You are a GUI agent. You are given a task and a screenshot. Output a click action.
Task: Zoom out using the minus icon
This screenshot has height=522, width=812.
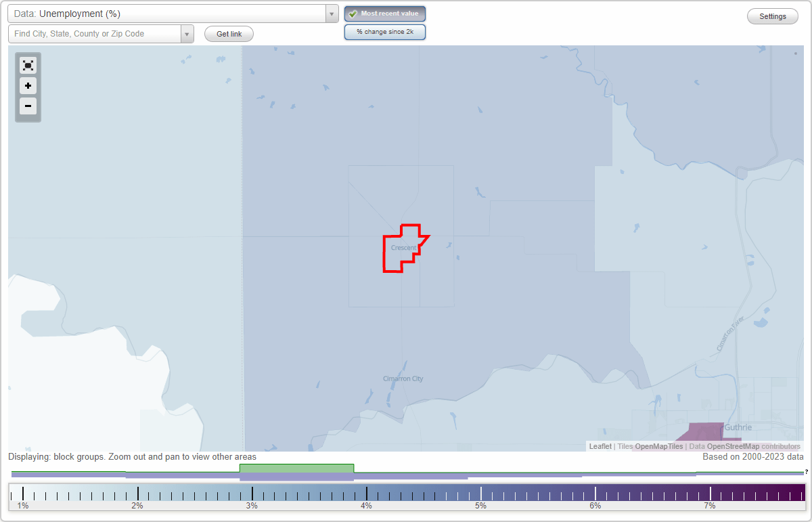point(28,106)
